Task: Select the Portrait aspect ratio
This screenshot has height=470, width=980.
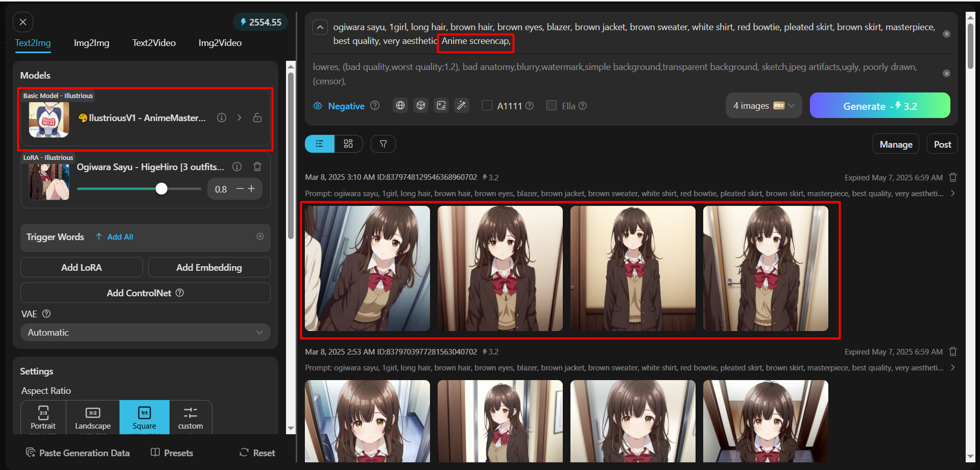Action: click(43, 417)
